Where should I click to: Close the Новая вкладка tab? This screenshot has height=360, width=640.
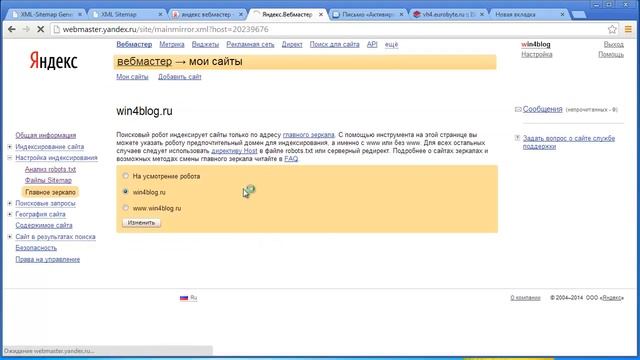click(562, 14)
